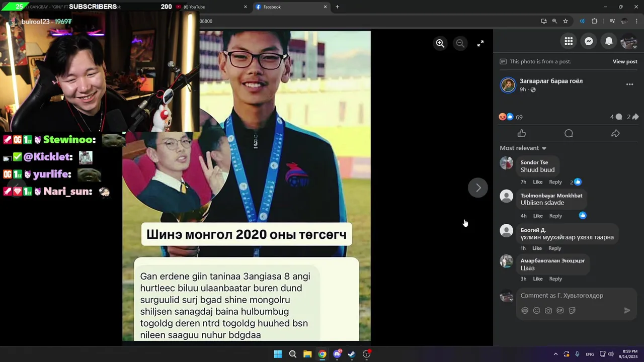Open File Explorer from taskbar
The width and height of the screenshot is (644, 362).
(x=307, y=354)
